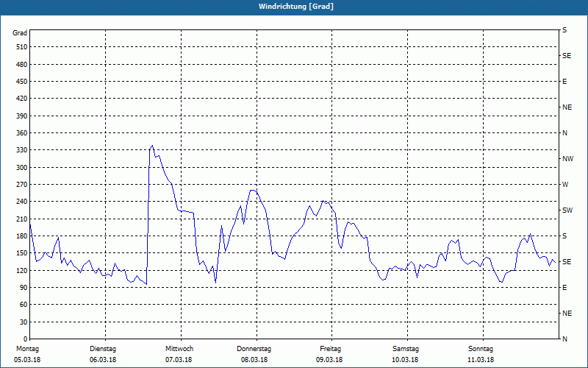Click the 'Dienstag' day label
Image resolution: width=588 pixels, height=368 pixels.
103,349
